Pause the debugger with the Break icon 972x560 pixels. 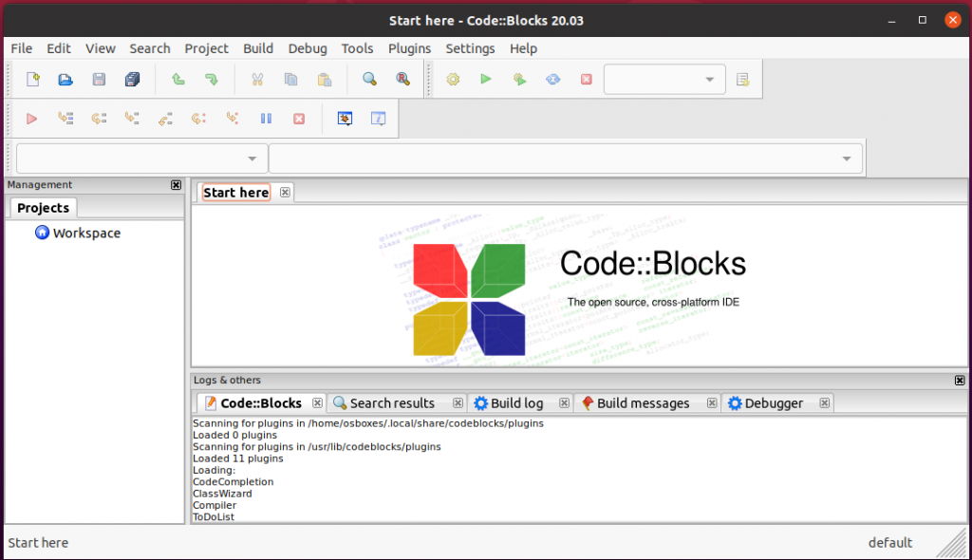pos(266,119)
